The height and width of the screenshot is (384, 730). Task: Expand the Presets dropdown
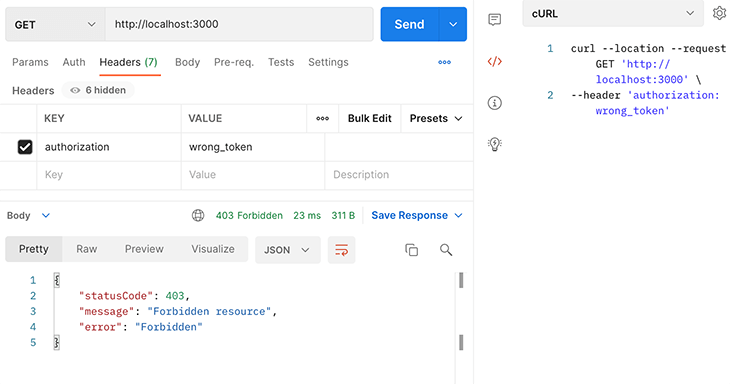(436, 119)
